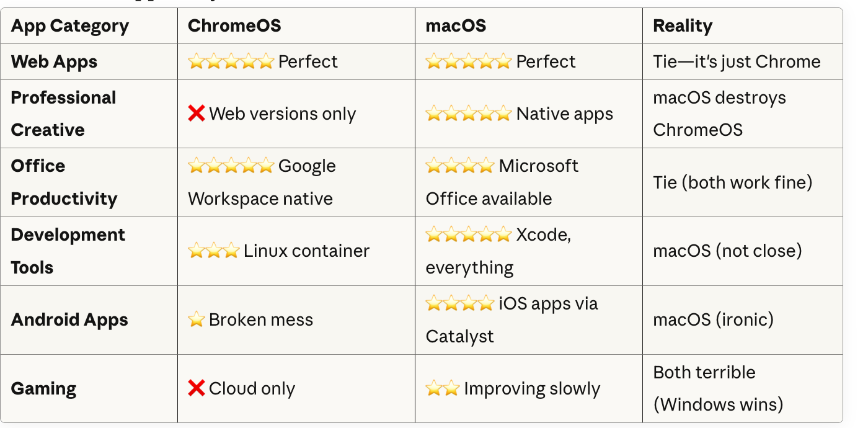
Task: Click the four stars beside iOS apps via
Action: click(459, 303)
